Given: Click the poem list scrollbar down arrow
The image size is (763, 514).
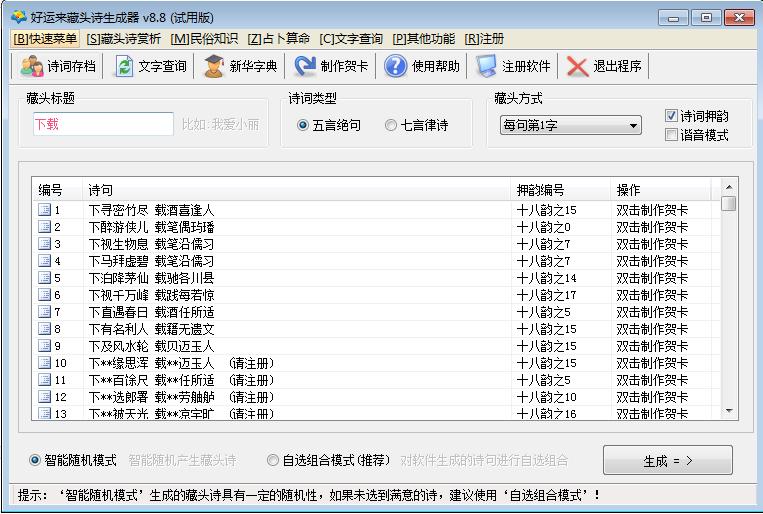Looking at the screenshot, I should point(728,410).
